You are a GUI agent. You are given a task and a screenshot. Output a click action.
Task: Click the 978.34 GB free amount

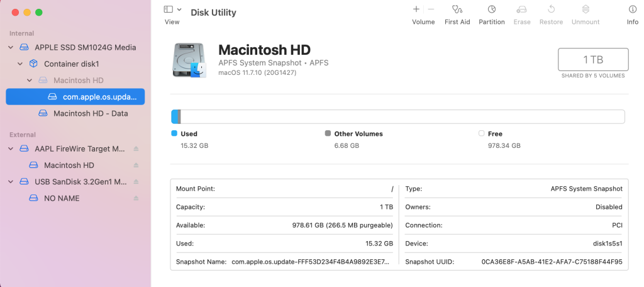504,145
